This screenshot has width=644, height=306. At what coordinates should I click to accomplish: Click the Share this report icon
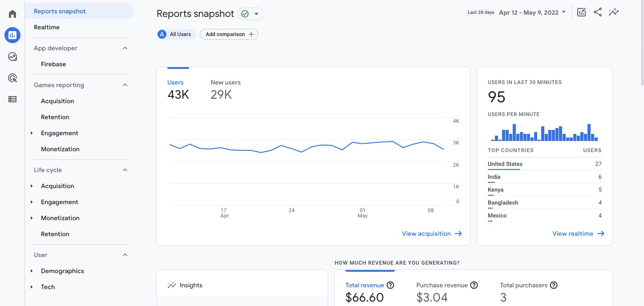click(x=598, y=12)
